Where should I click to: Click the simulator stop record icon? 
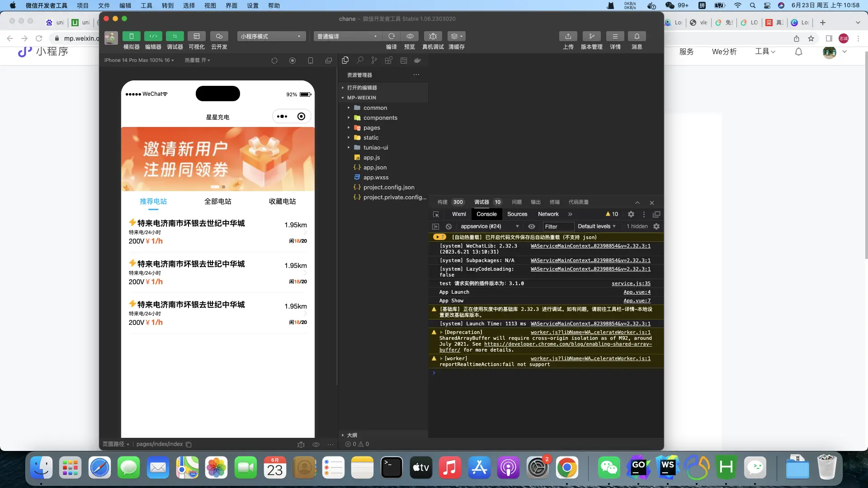click(x=292, y=61)
